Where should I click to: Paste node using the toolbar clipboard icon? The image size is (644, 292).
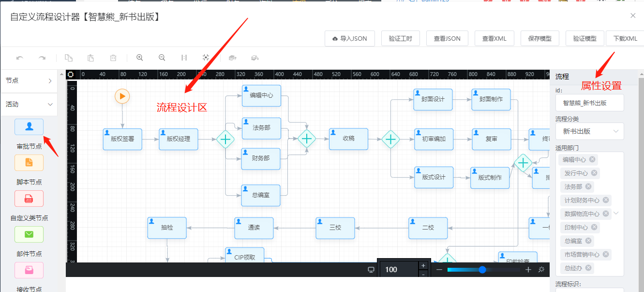[90, 58]
